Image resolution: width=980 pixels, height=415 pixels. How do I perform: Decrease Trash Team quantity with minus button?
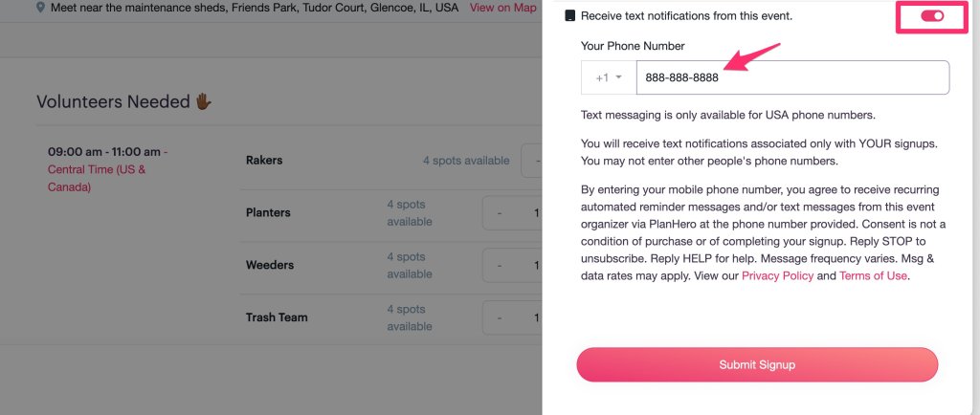[x=500, y=317]
